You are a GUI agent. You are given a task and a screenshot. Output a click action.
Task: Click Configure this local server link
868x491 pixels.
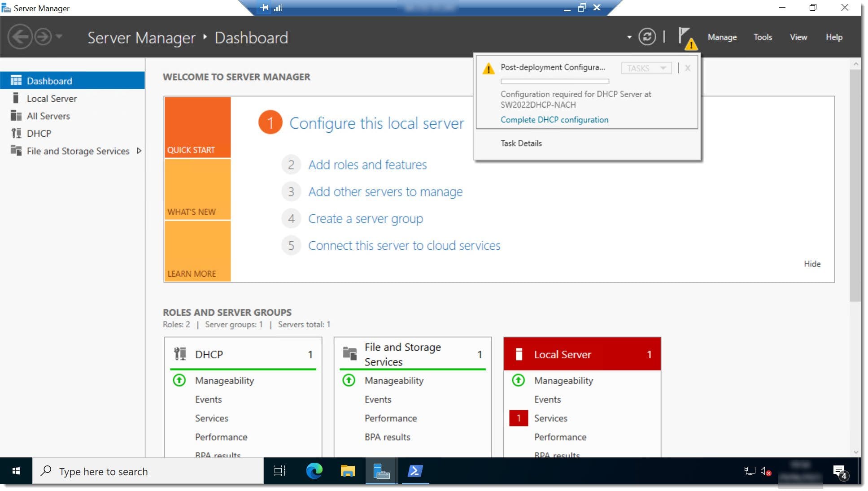click(x=376, y=123)
